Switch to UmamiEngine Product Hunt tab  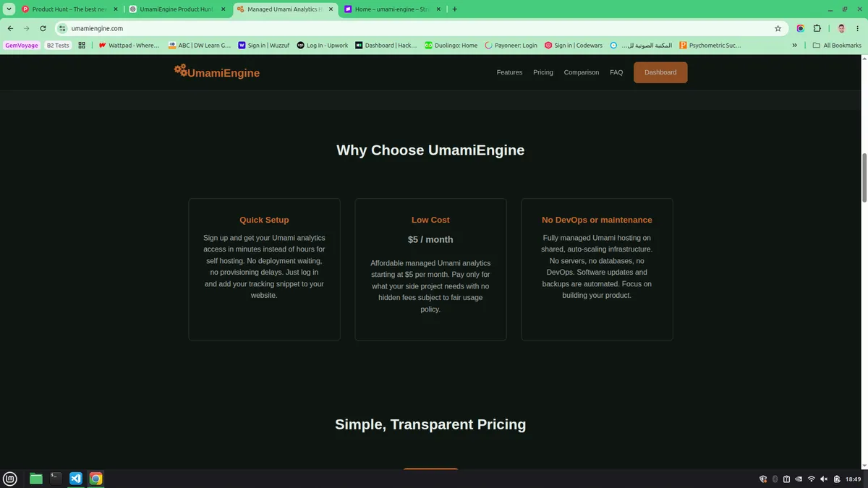(177, 9)
